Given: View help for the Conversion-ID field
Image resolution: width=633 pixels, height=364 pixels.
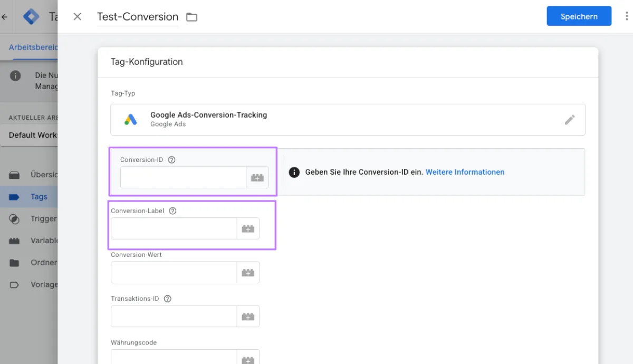Looking at the screenshot, I should [171, 159].
